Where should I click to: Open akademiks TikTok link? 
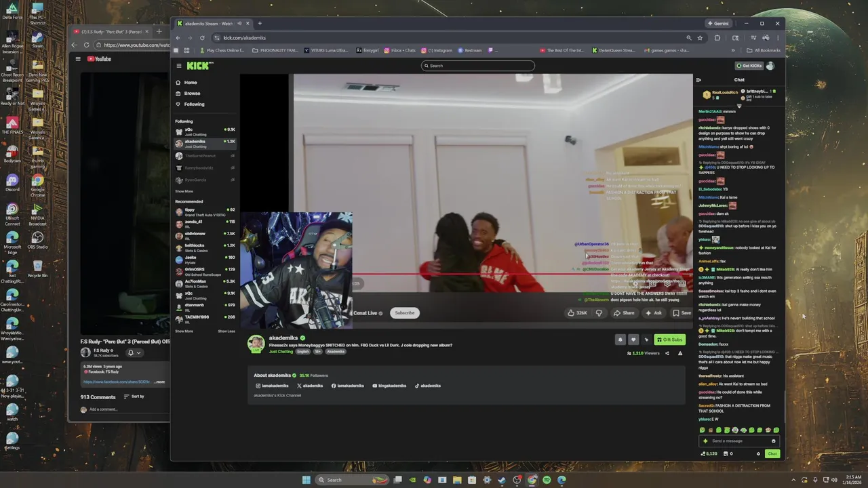click(x=428, y=386)
